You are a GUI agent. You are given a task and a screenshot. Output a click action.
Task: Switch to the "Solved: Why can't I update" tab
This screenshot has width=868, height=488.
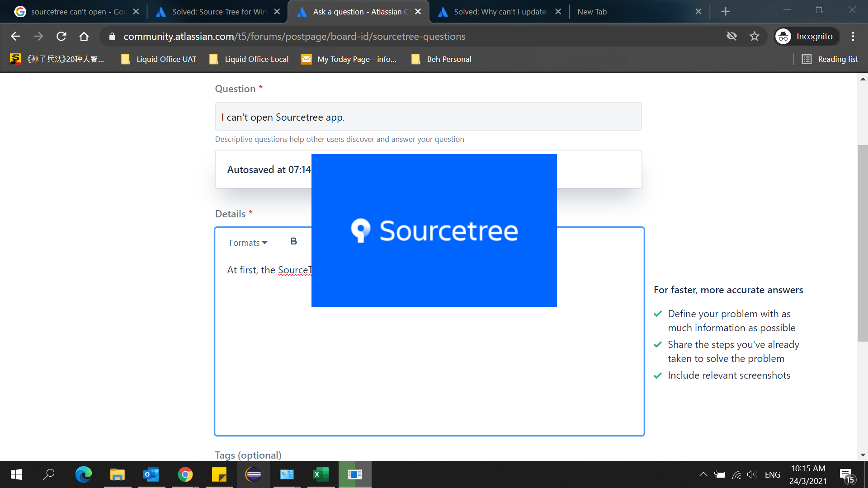point(500,12)
